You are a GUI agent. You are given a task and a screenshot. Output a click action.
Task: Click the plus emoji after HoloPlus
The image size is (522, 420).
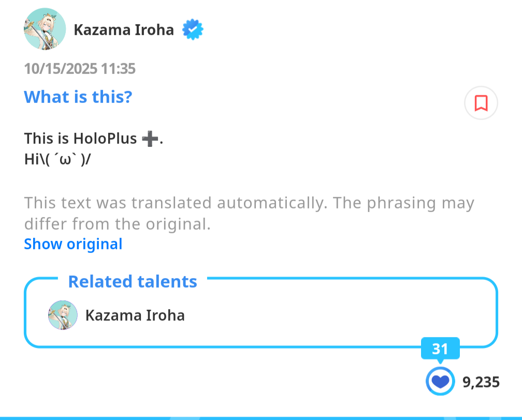149,139
